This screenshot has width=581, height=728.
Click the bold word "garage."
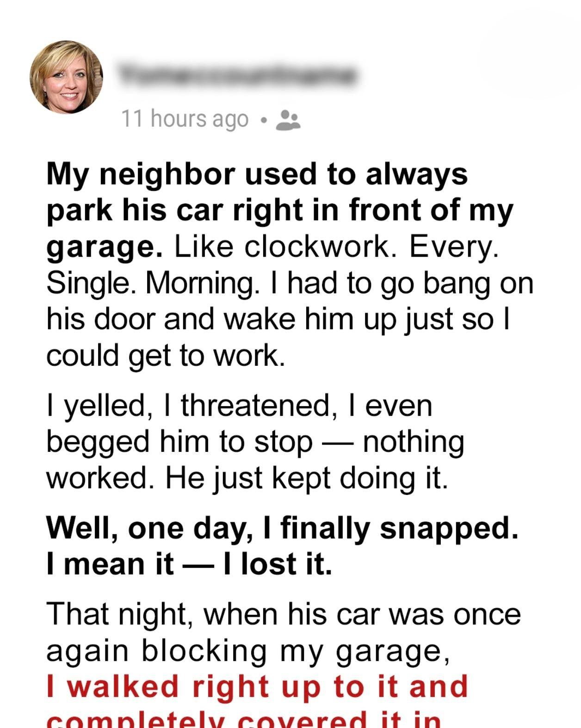coord(104,247)
